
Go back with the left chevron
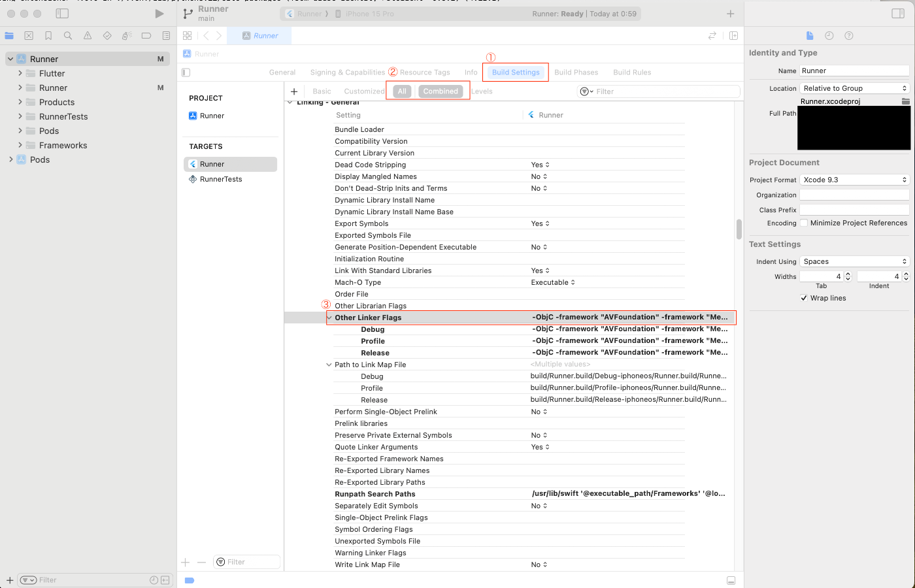coord(206,36)
